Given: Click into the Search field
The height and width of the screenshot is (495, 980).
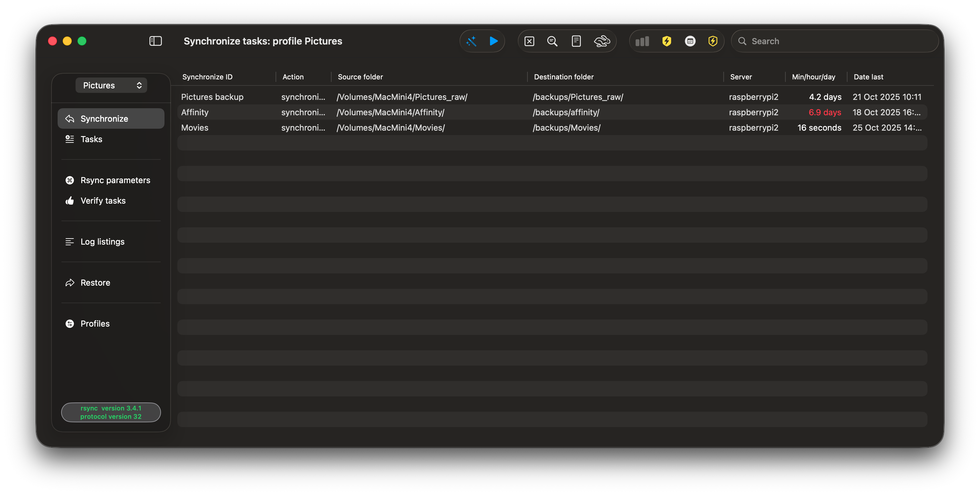Looking at the screenshot, I should pos(837,41).
